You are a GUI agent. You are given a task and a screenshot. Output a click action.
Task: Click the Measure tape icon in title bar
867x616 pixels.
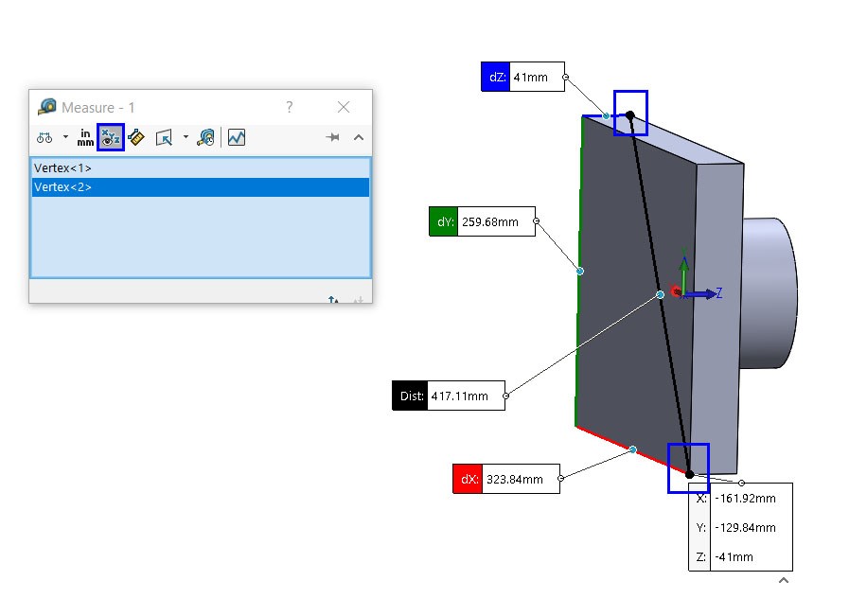47,107
